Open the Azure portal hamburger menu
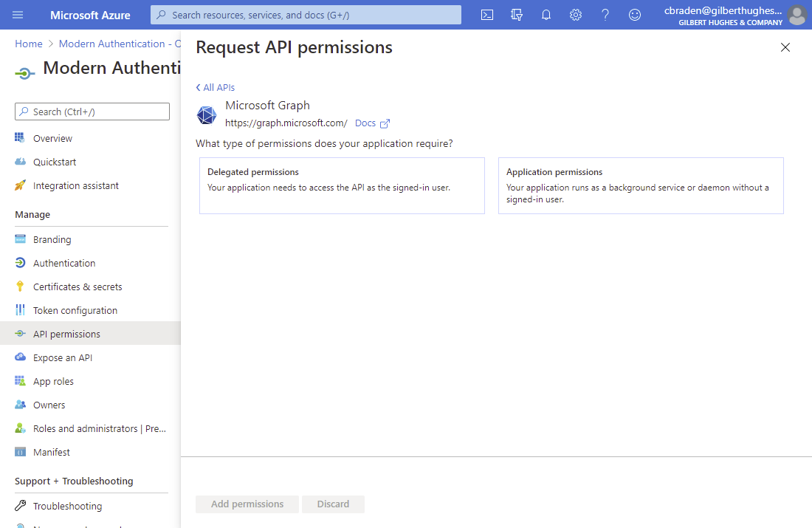The image size is (812, 528). point(18,15)
